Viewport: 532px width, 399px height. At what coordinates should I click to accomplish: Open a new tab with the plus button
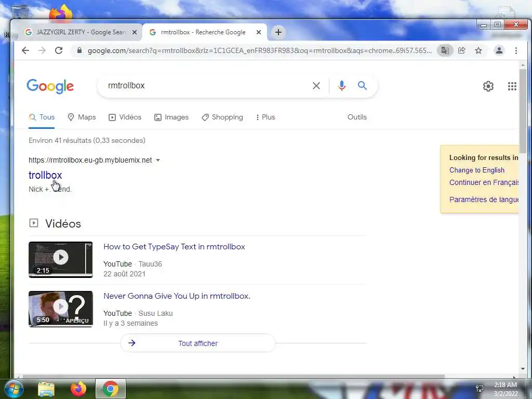(x=278, y=32)
